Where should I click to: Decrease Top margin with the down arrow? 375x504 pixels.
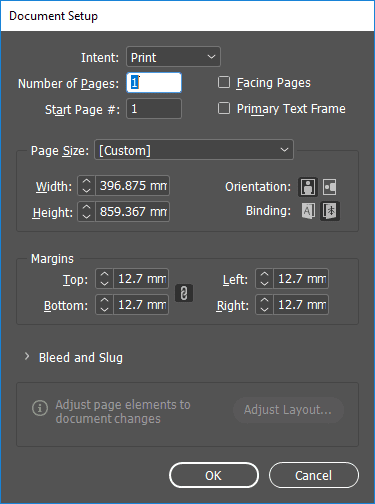click(105, 284)
